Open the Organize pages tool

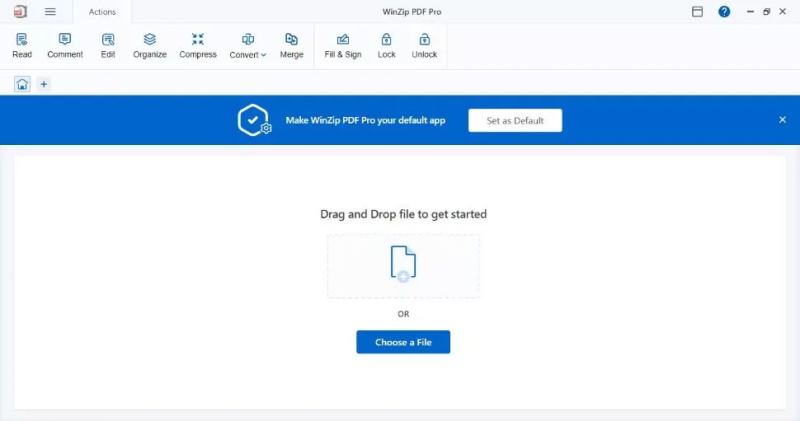[149, 46]
